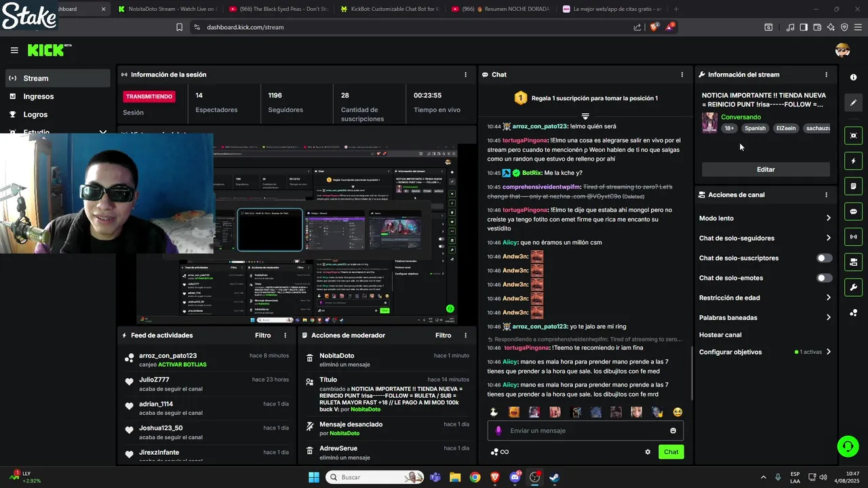Viewport: 868px width, 488px height.
Task: Open Steam from taskbar
Action: coord(554,477)
